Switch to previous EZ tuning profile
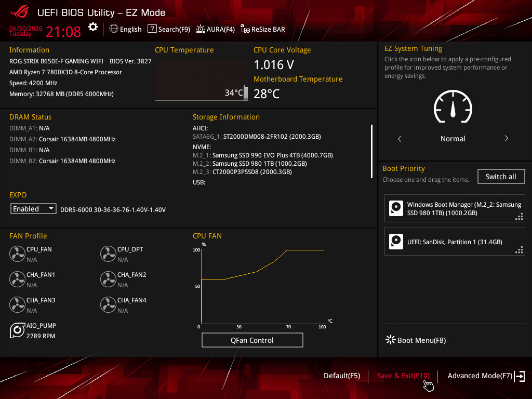This screenshot has height=399, width=532. click(400, 138)
